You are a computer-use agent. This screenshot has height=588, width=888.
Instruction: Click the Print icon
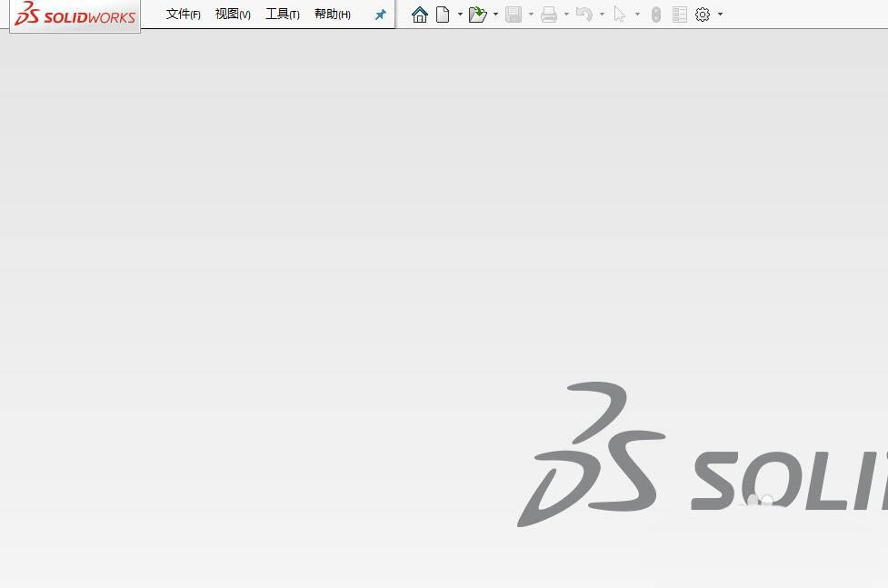pyautogui.click(x=549, y=15)
